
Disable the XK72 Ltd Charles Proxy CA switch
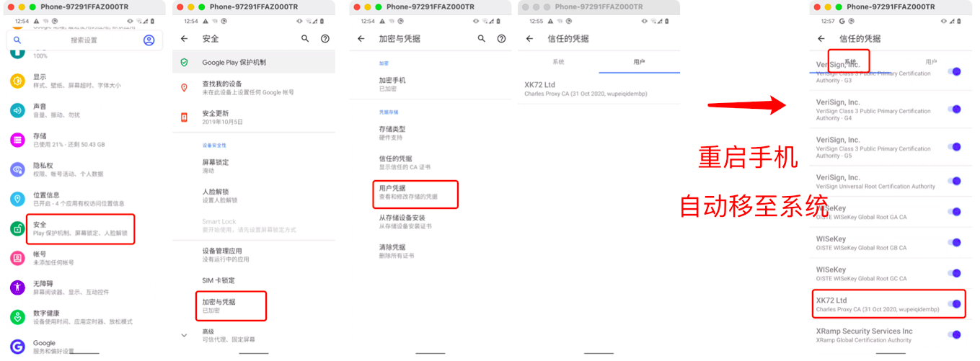[x=955, y=304]
